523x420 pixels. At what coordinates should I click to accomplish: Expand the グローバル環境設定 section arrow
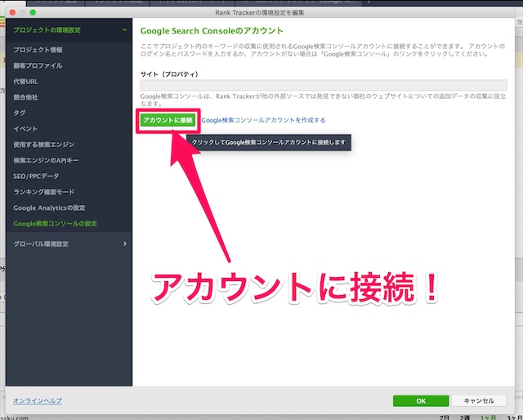[x=125, y=244]
